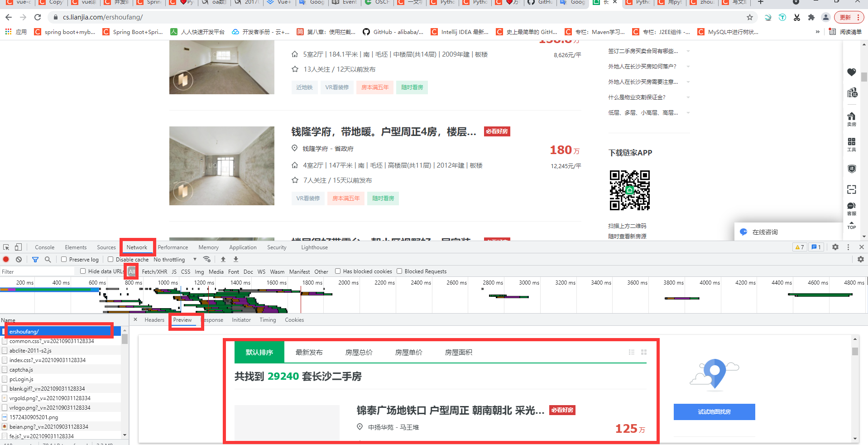868x445 pixels.
Task: Toggle the device toolbar icon
Action: [18, 247]
